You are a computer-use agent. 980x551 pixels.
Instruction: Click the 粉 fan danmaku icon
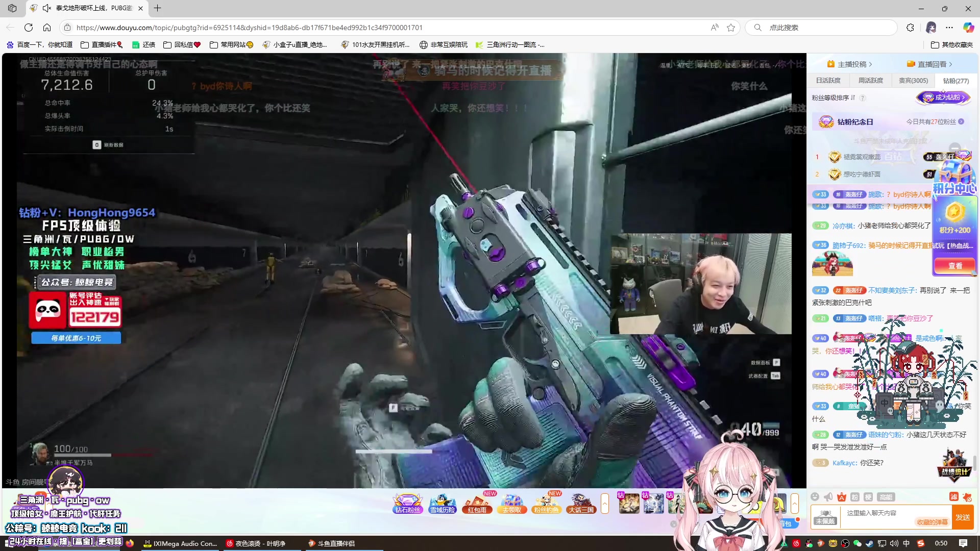point(855,497)
